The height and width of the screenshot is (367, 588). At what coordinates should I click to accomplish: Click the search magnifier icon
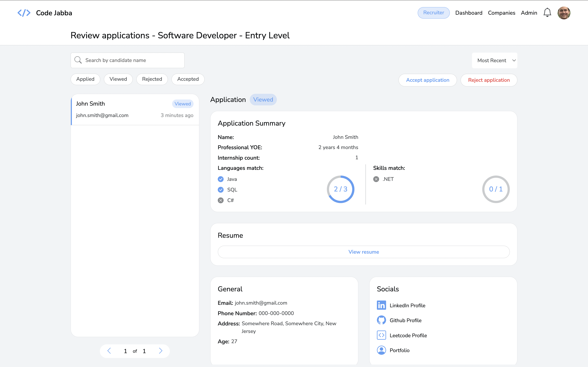[78, 60]
